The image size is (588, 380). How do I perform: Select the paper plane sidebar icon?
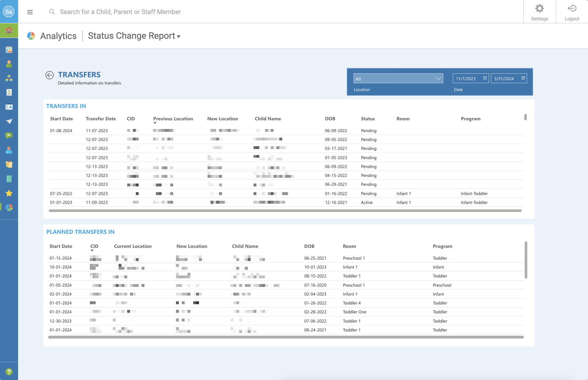coord(9,121)
